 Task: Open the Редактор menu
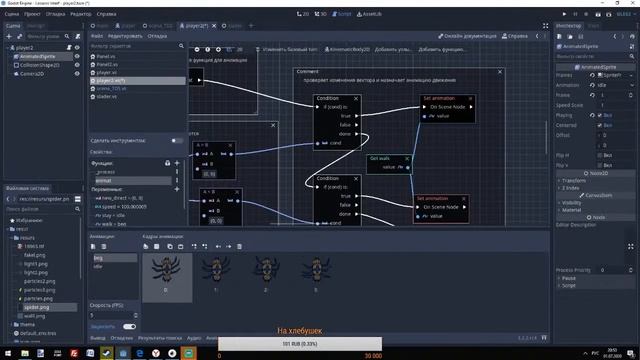tap(81, 14)
